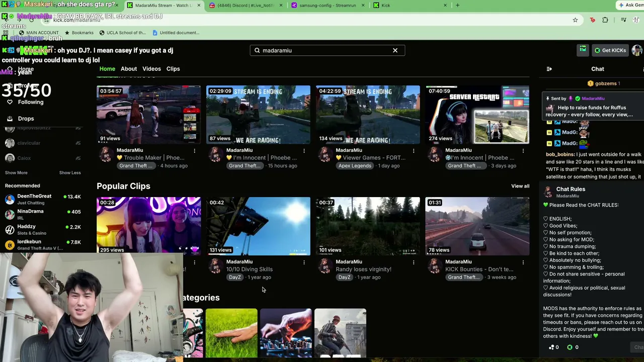Click DeenTheGreat's avatar icon

[x=10, y=199]
